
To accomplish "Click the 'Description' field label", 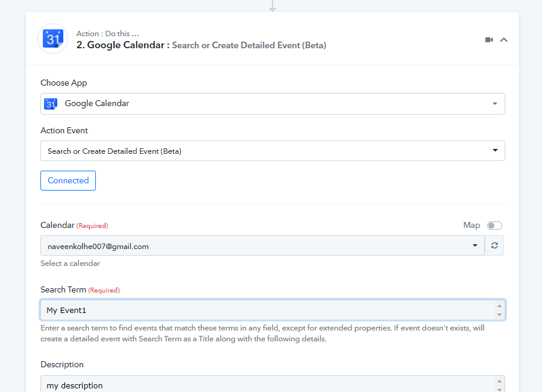I will pos(62,365).
